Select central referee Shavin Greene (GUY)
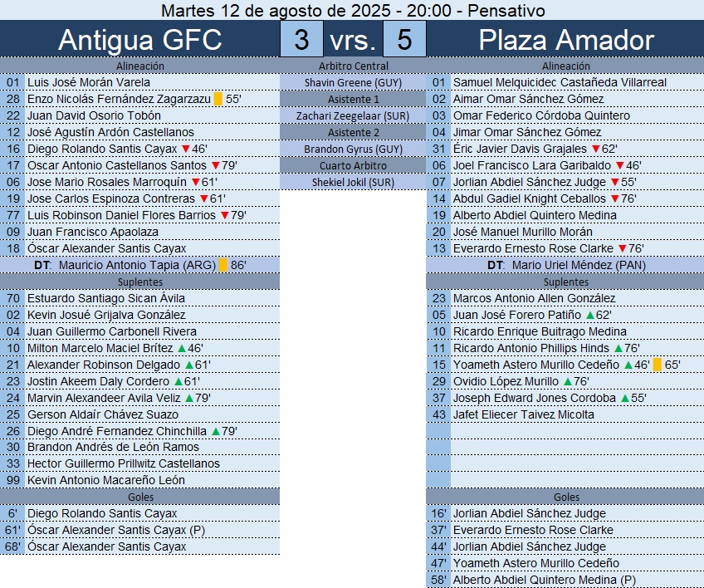Screen dimensions: 704x588 [x=353, y=82]
